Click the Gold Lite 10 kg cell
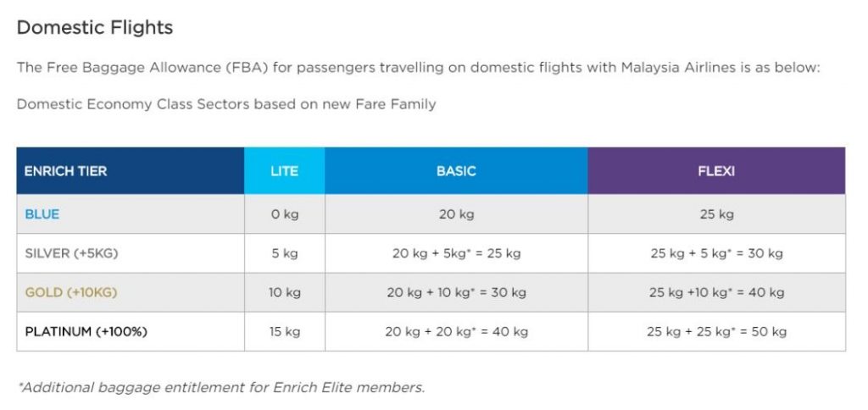The height and width of the screenshot is (410, 868). [285, 292]
